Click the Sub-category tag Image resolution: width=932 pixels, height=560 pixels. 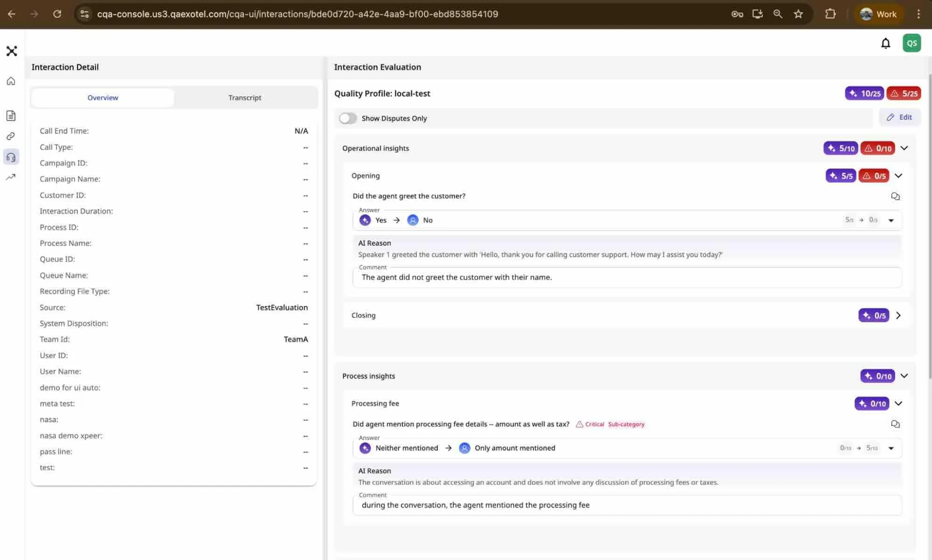tap(626, 424)
